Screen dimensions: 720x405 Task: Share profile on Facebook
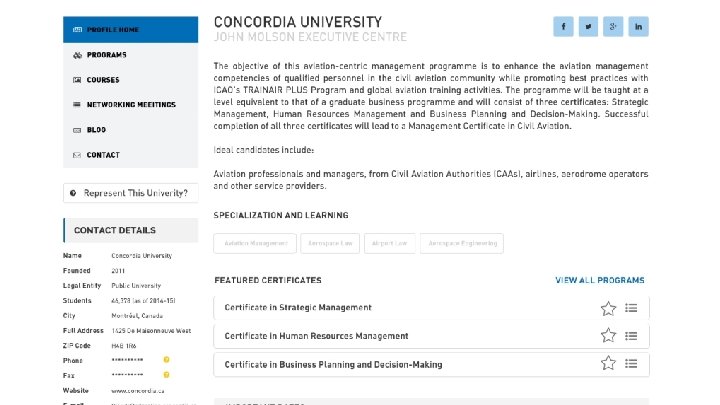tap(563, 27)
